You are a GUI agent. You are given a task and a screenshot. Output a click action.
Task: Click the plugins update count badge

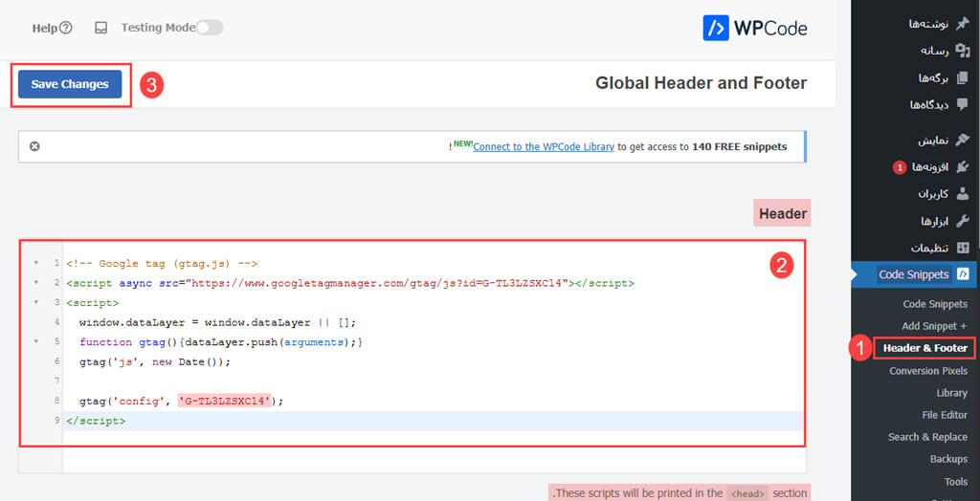click(899, 167)
